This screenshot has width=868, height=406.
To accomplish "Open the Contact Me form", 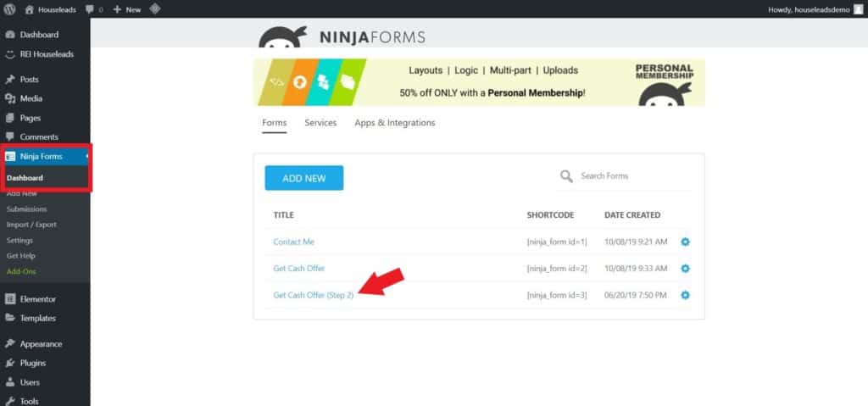I will pyautogui.click(x=293, y=242).
